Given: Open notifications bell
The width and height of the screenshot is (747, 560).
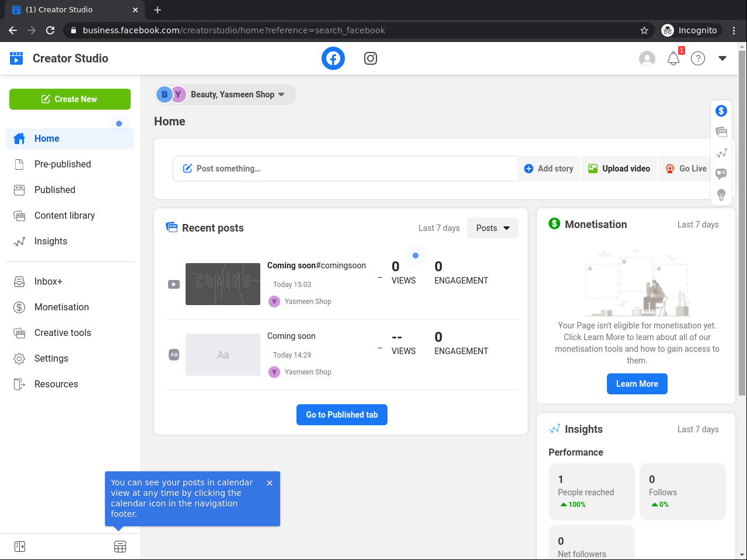Looking at the screenshot, I should click(x=673, y=58).
